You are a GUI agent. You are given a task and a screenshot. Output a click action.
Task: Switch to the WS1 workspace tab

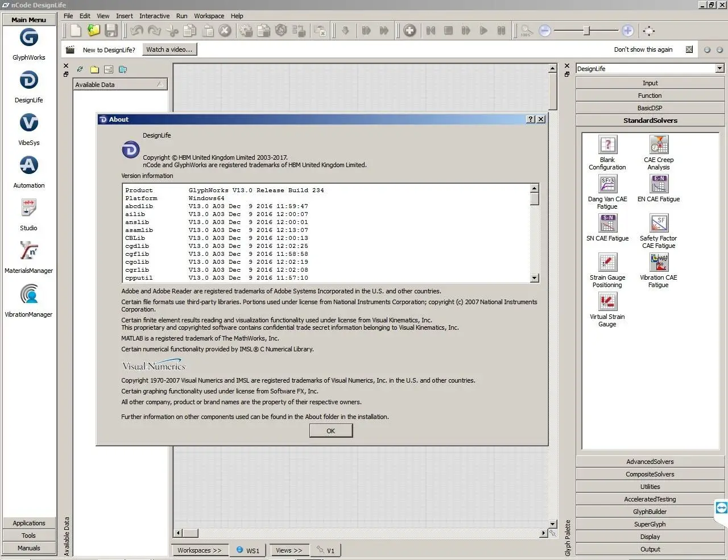248,550
